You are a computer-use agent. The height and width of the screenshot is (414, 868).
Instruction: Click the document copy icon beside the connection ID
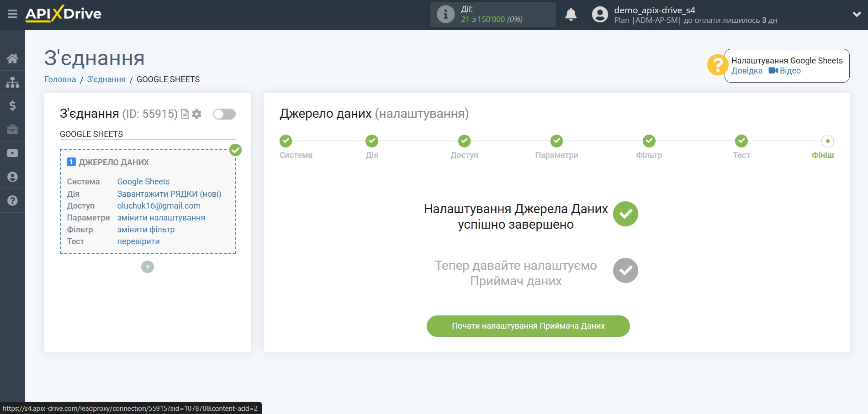pos(185,114)
